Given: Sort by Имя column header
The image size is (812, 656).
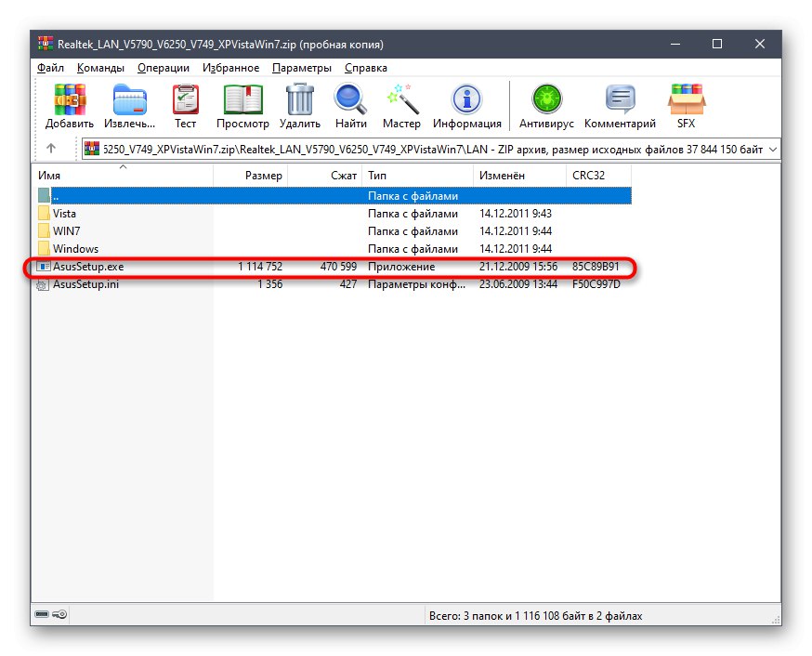Looking at the screenshot, I should 123,175.
